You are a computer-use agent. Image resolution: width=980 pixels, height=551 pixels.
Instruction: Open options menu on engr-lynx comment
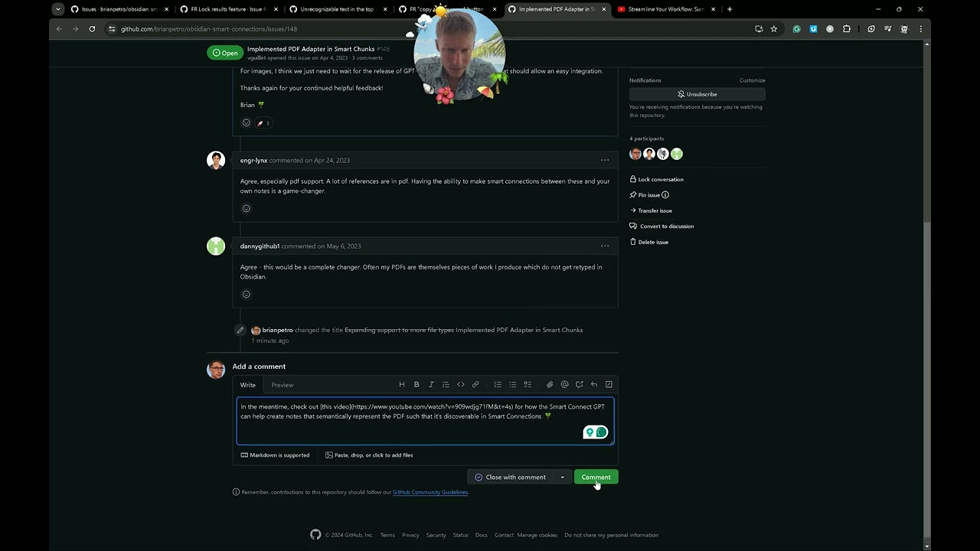point(605,160)
